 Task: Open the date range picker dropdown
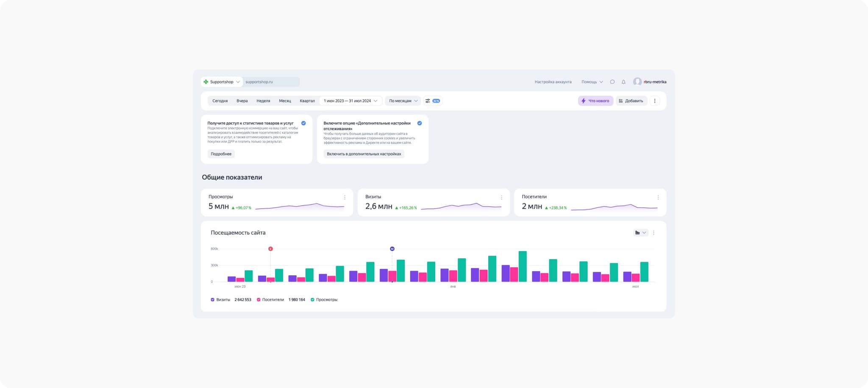point(350,101)
